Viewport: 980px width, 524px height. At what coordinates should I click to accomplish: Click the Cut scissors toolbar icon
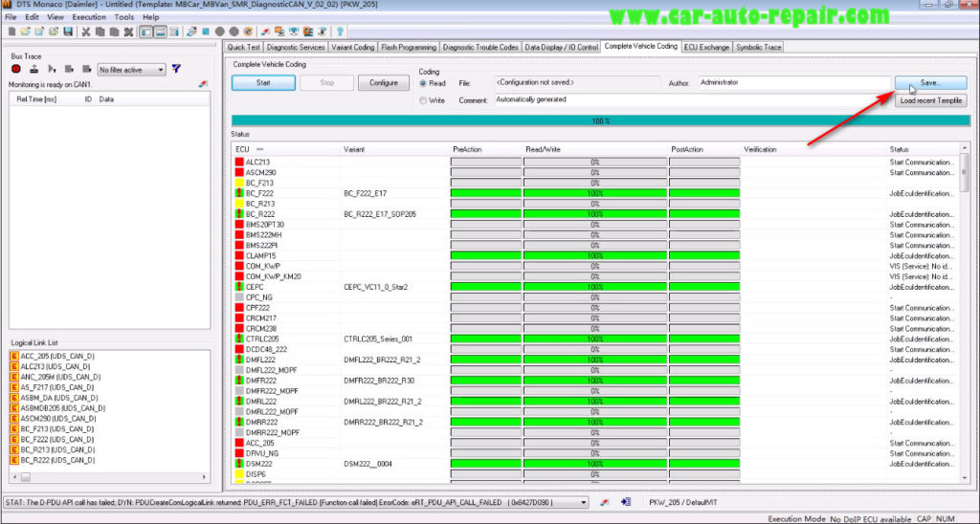pos(85,32)
